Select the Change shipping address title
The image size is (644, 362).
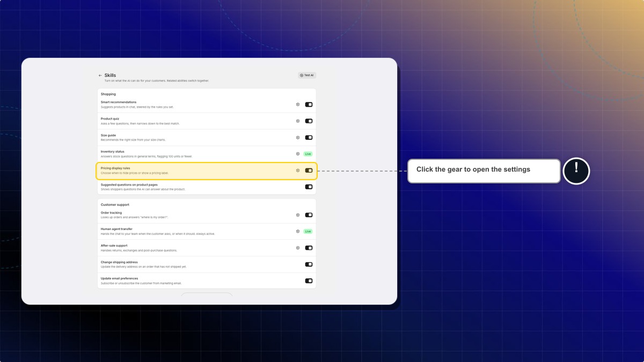pos(119,262)
